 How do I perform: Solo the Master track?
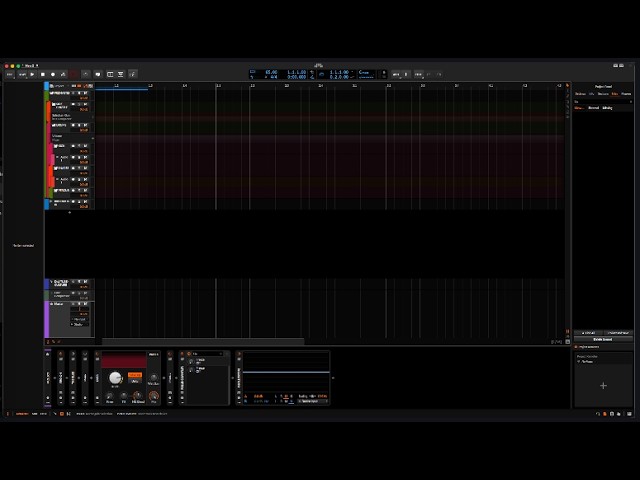point(79,304)
